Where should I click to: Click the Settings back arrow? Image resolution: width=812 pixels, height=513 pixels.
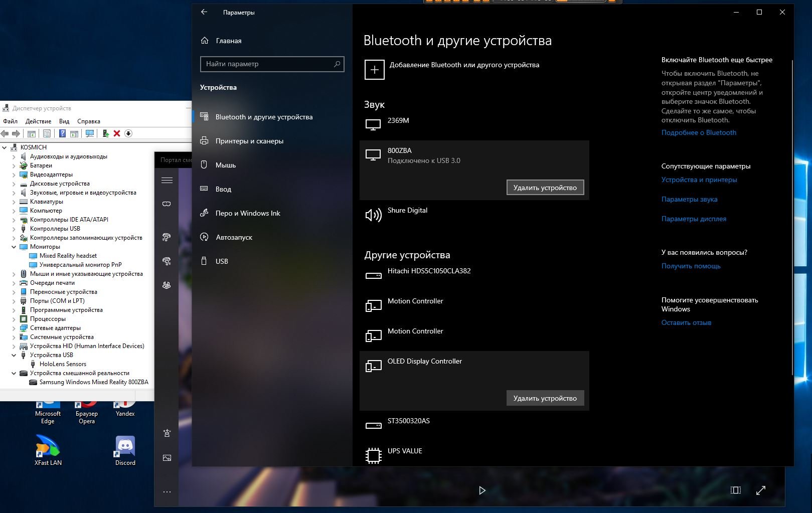[x=204, y=12]
